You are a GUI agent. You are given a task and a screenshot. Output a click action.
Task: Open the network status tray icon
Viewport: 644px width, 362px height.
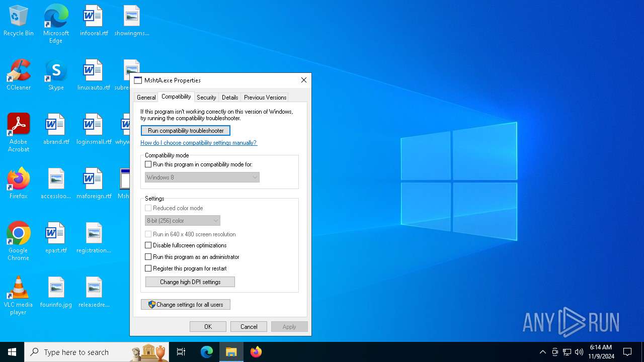[567, 352]
